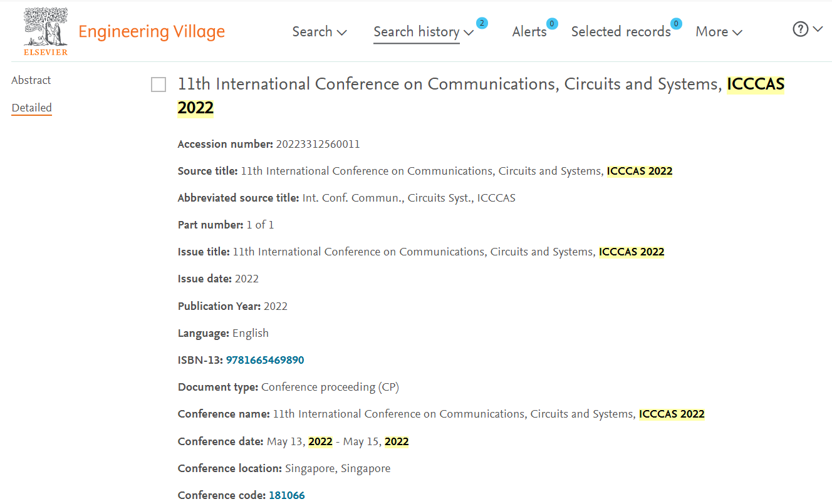Image resolution: width=832 pixels, height=504 pixels.
Task: Click 'Conference proceeding (CP)' document type
Action: pyautogui.click(x=330, y=387)
